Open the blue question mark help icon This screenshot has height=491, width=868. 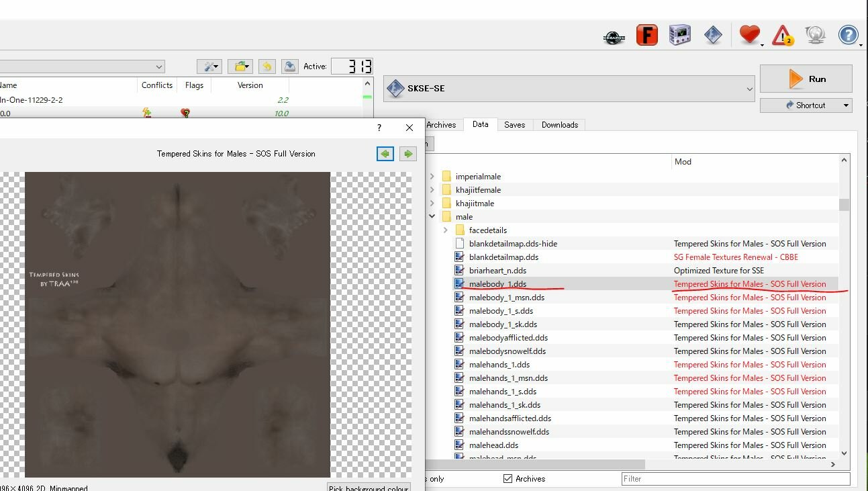(849, 35)
